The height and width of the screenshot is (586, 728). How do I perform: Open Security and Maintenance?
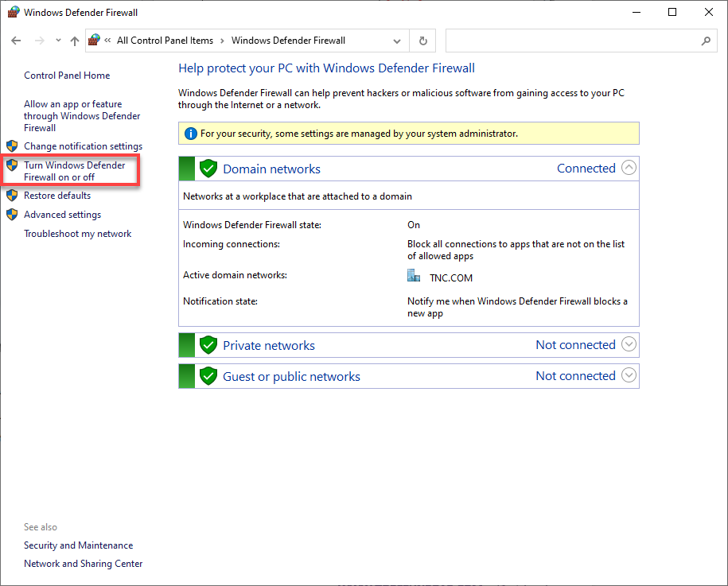79,545
